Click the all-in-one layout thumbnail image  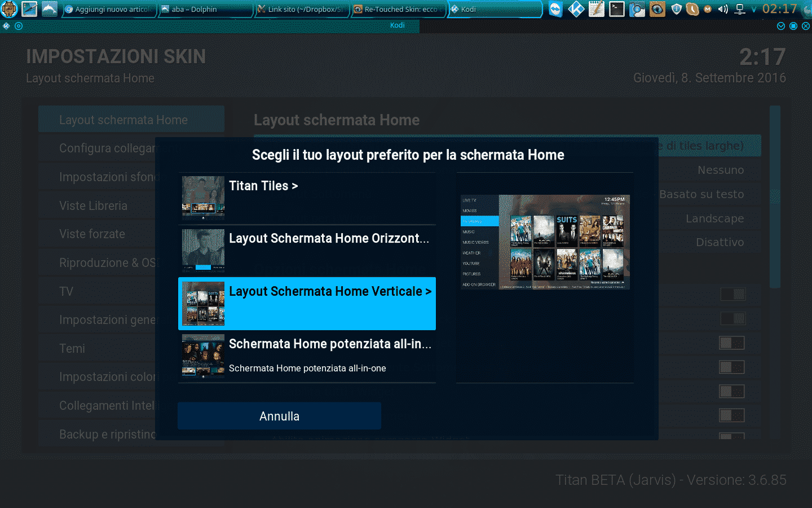point(203,356)
